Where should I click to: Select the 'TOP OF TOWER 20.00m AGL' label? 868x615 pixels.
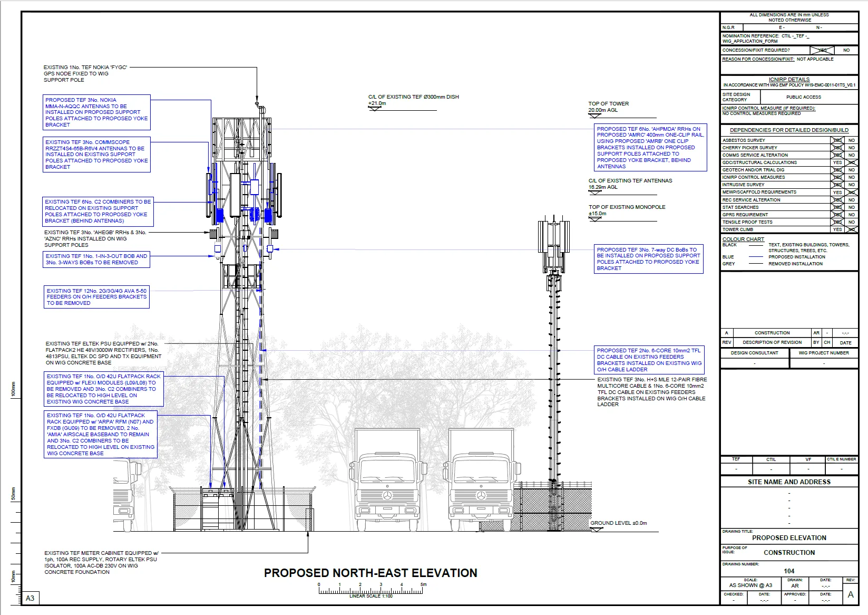(x=609, y=107)
